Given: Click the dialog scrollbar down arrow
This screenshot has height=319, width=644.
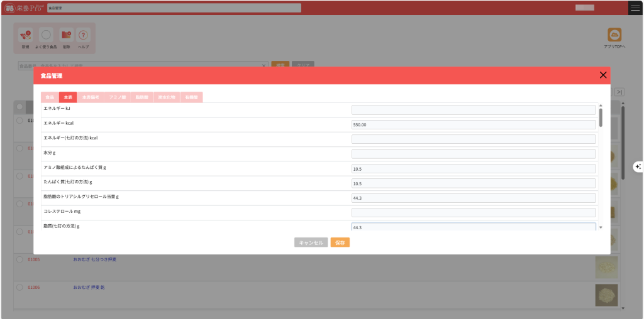Looking at the screenshot, I should [x=601, y=227].
